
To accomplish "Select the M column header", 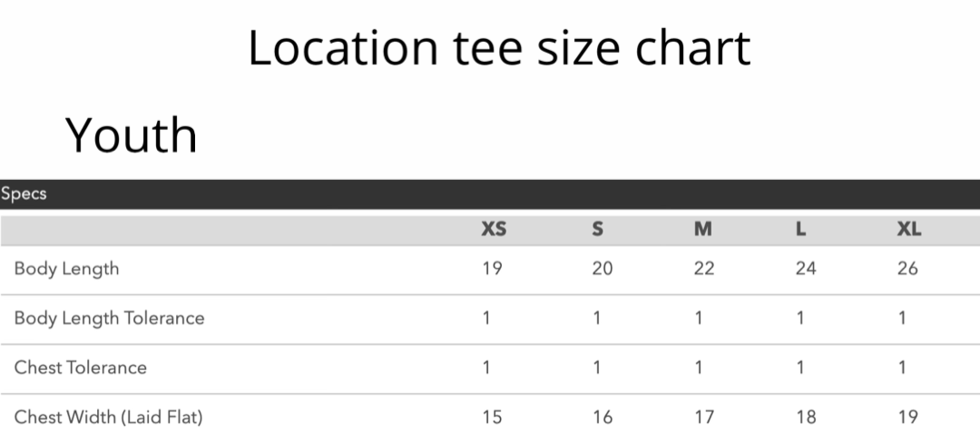I will point(702,230).
